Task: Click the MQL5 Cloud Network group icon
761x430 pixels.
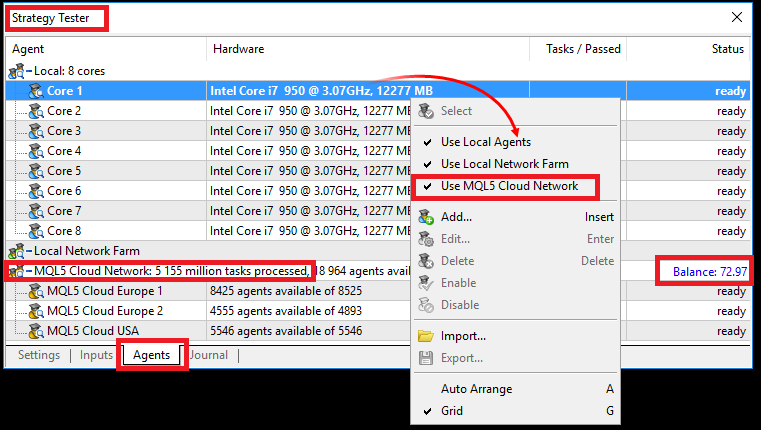Action: coord(16,271)
